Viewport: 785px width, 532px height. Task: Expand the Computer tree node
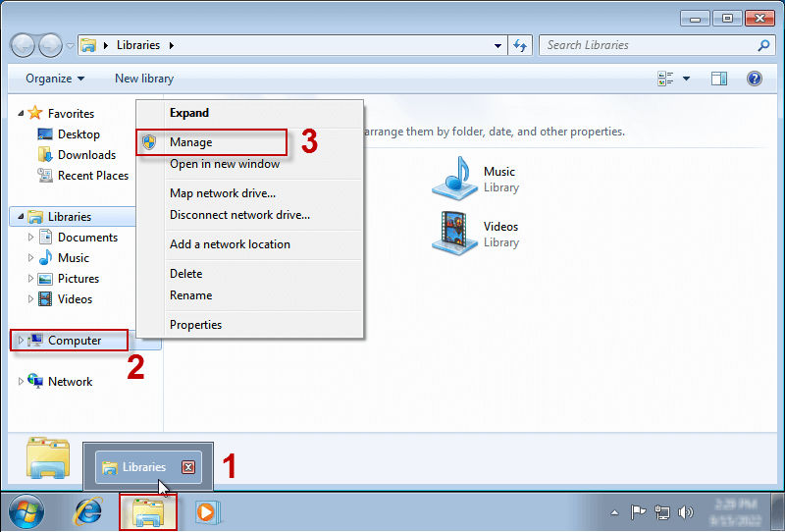coord(21,340)
